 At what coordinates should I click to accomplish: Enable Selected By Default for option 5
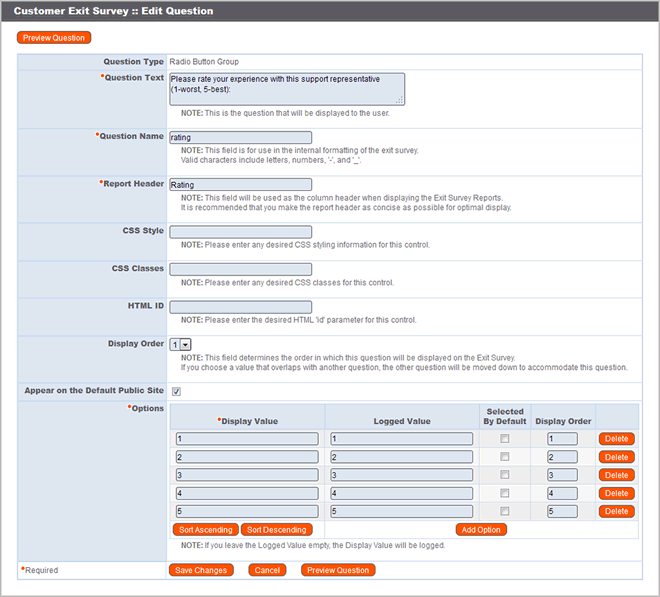click(505, 511)
